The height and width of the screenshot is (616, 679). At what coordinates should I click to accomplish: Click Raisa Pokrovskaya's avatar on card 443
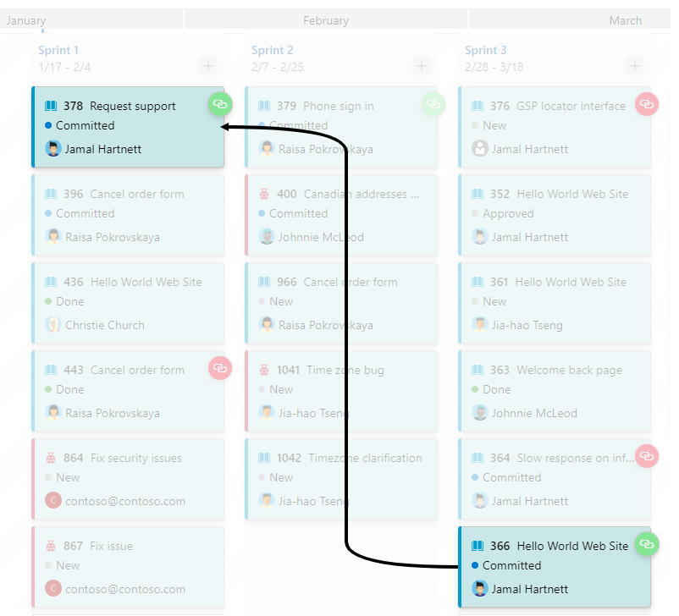[x=53, y=413]
